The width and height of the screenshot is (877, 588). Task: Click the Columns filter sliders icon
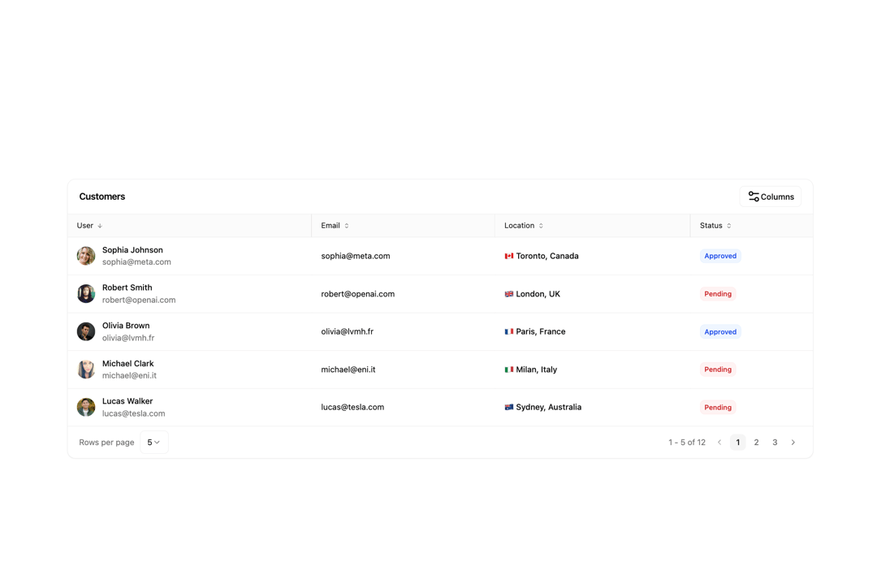(x=754, y=197)
